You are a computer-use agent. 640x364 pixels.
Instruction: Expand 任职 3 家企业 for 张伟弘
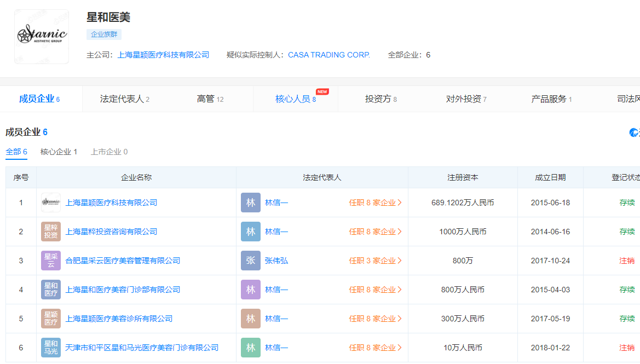(x=375, y=261)
